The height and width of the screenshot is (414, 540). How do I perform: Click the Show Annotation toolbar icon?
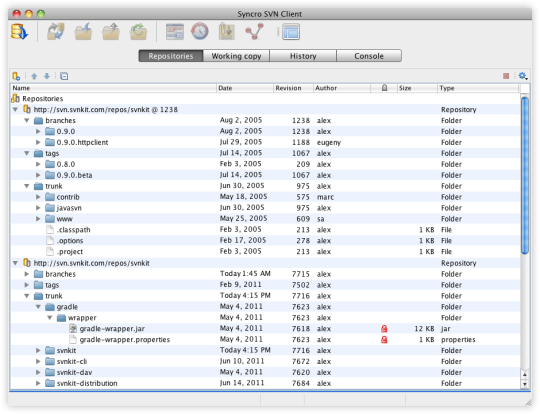[x=227, y=32]
